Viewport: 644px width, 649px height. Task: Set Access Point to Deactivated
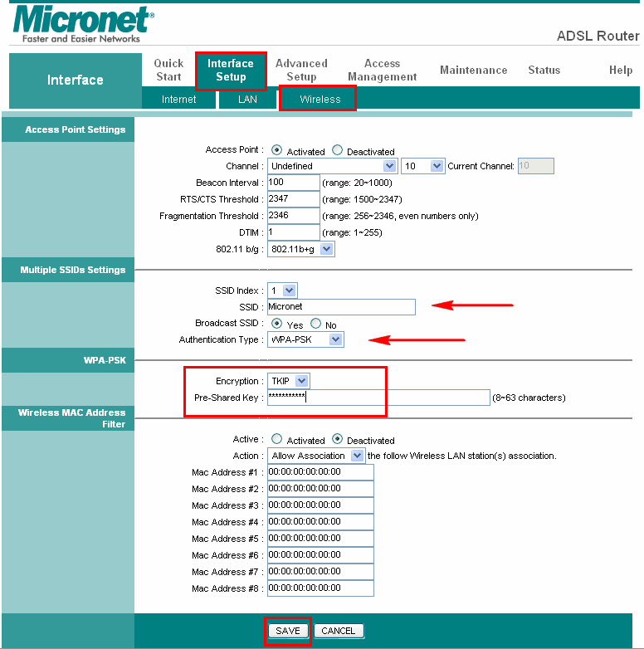pyautogui.click(x=337, y=150)
